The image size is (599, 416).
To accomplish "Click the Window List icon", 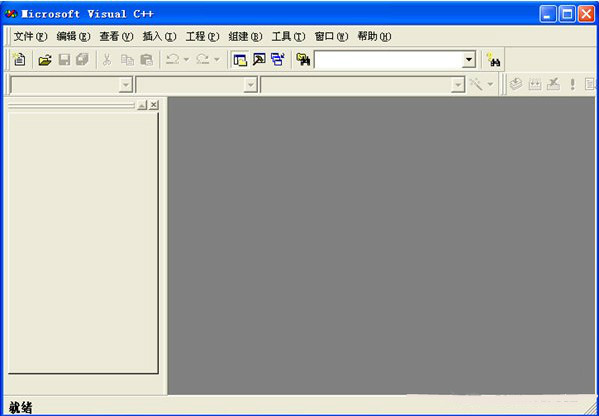I will [x=278, y=60].
